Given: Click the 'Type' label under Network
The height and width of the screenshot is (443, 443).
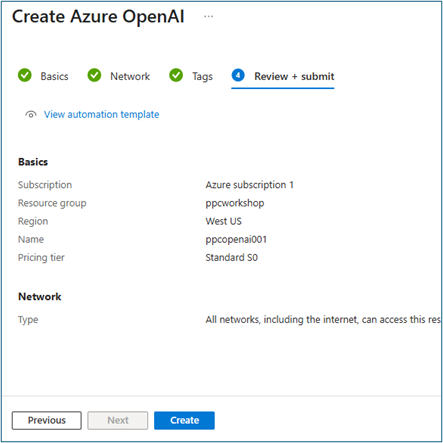Looking at the screenshot, I should (28, 320).
